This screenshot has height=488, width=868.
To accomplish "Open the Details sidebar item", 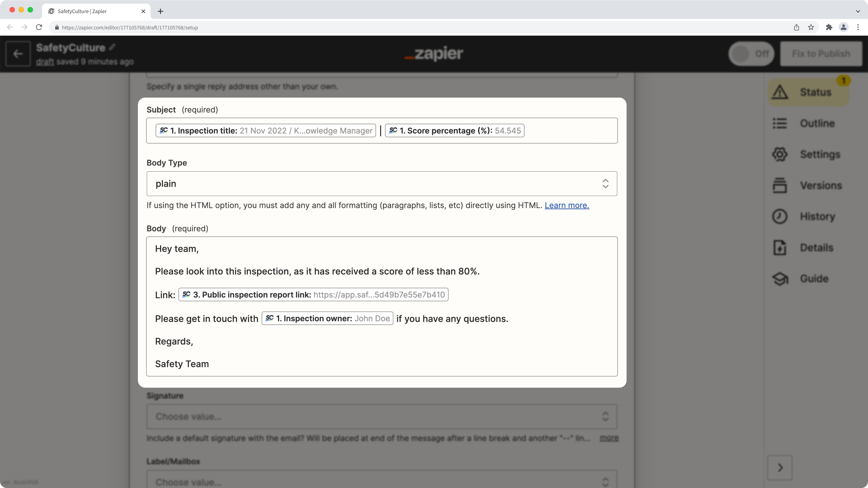I will (803, 248).
